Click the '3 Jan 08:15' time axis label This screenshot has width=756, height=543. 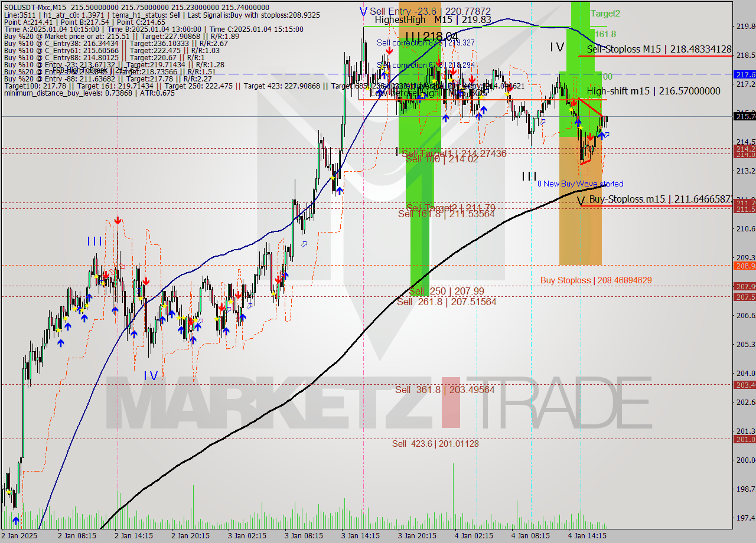(304, 536)
